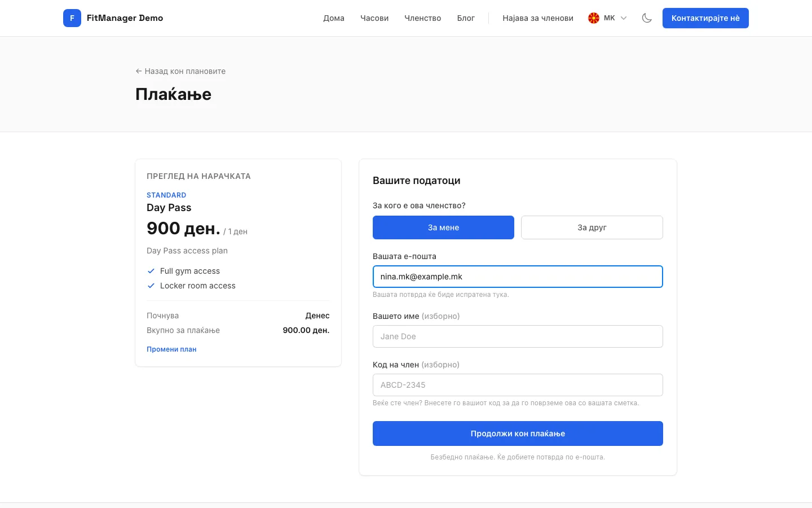Image resolution: width=812 pixels, height=508 pixels.
Task: Click the 900 ден. price text
Action: tap(183, 229)
